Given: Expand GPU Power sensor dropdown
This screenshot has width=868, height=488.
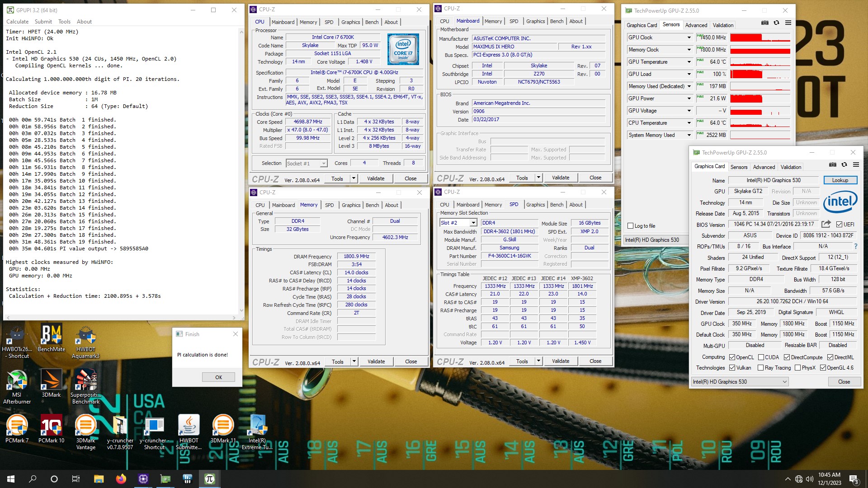Looking at the screenshot, I should tap(689, 99).
